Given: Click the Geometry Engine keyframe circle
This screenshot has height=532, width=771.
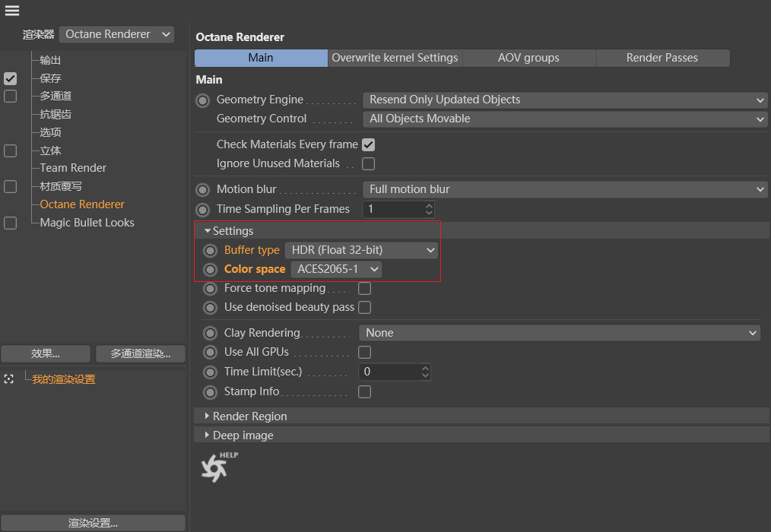Looking at the screenshot, I should [x=202, y=100].
